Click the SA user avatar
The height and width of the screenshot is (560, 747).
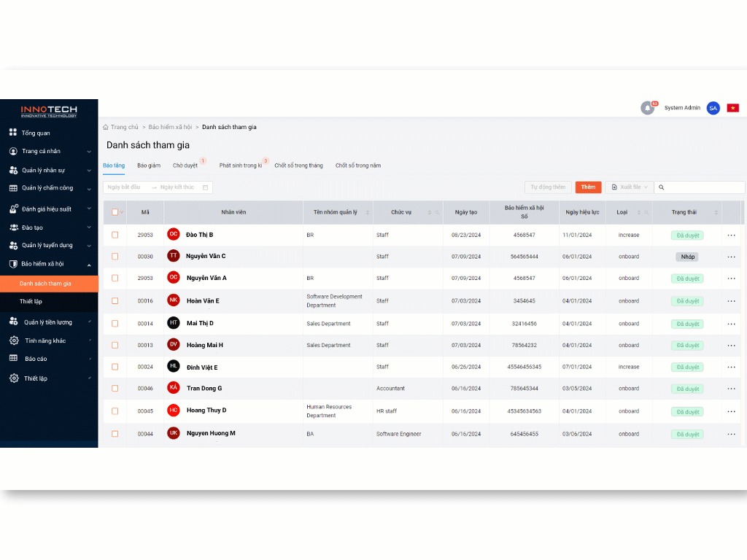point(713,108)
